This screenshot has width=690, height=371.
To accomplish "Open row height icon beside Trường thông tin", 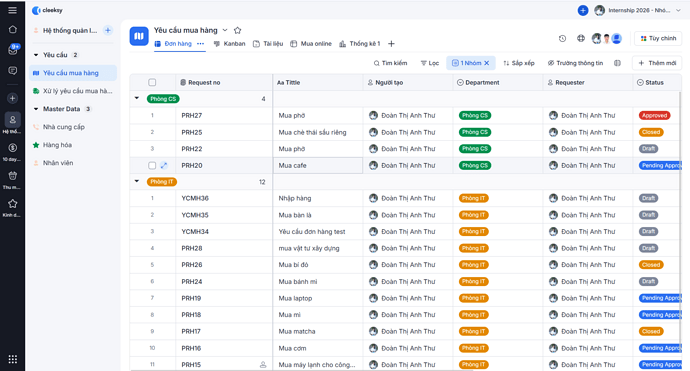I will (x=617, y=63).
